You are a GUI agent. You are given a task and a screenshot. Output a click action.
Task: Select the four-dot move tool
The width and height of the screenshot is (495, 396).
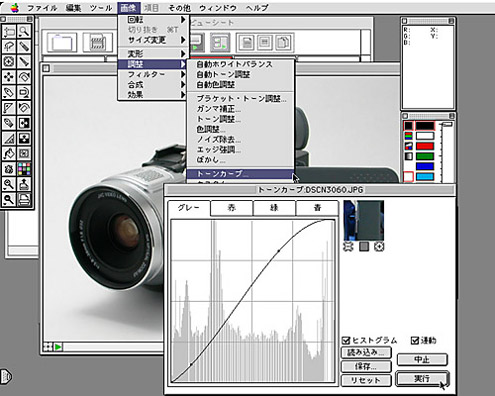pyautogui.click(x=9, y=77)
